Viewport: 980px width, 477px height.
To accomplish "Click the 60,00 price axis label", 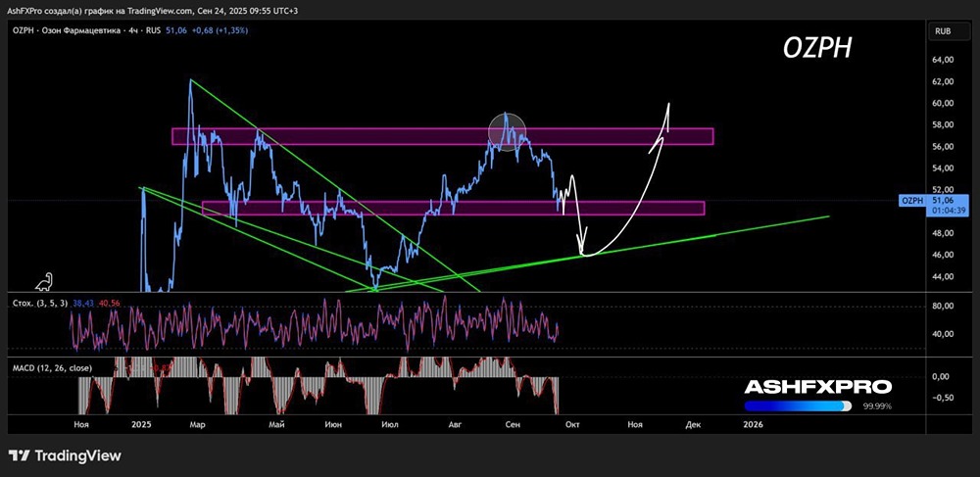I will pyautogui.click(x=942, y=103).
